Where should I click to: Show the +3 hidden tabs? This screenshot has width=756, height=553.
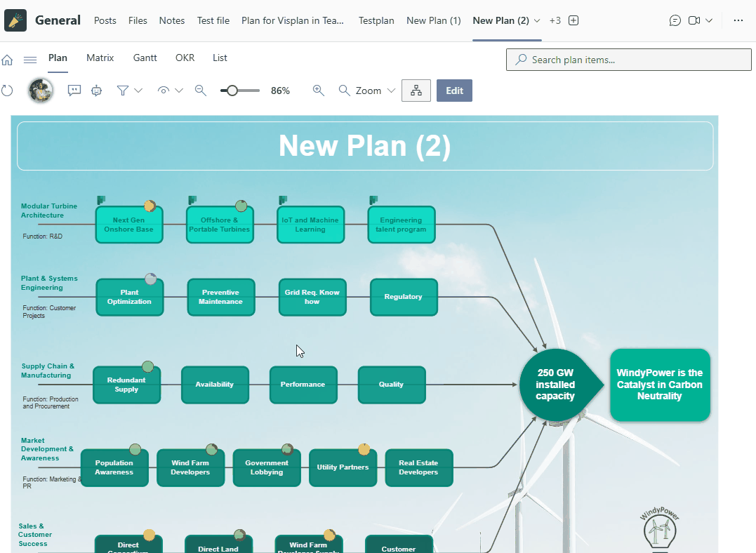point(555,20)
